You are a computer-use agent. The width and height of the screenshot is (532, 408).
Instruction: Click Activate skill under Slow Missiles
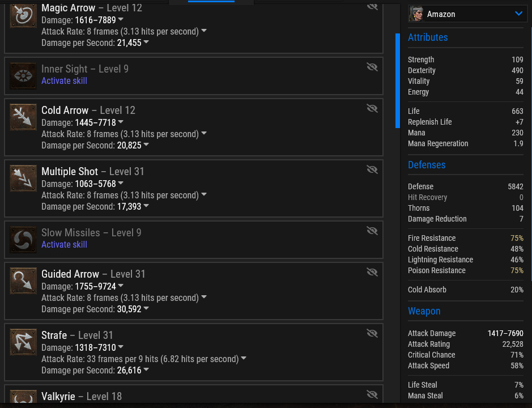click(x=64, y=245)
